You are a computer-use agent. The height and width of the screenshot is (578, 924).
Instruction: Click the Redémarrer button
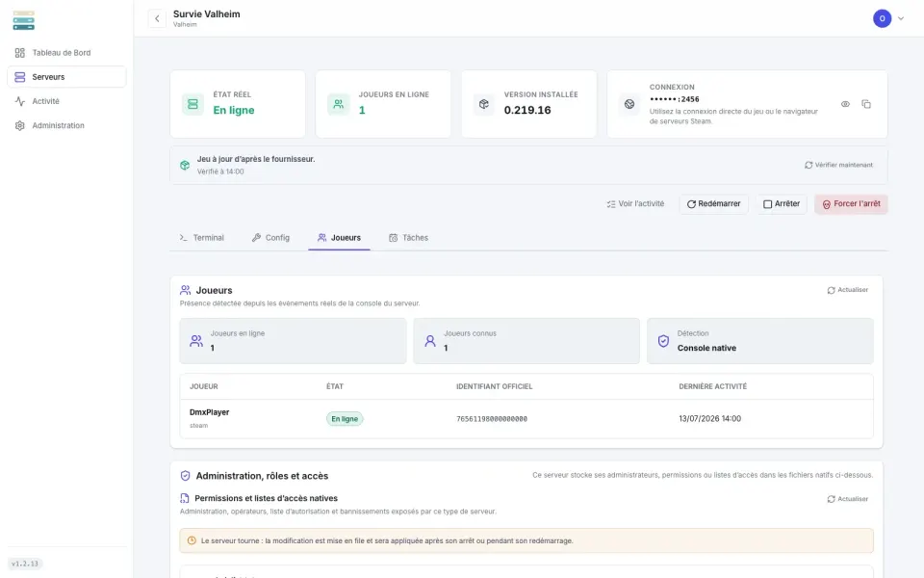713,204
